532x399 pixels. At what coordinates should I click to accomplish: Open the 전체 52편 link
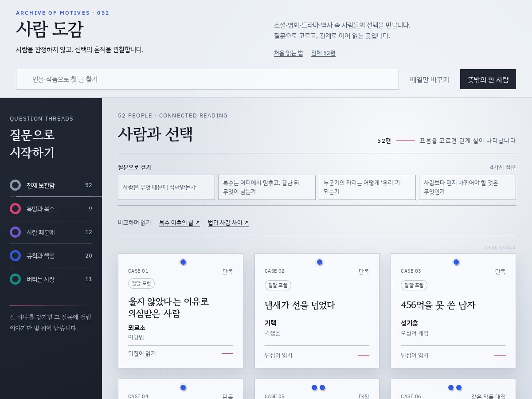click(x=323, y=53)
